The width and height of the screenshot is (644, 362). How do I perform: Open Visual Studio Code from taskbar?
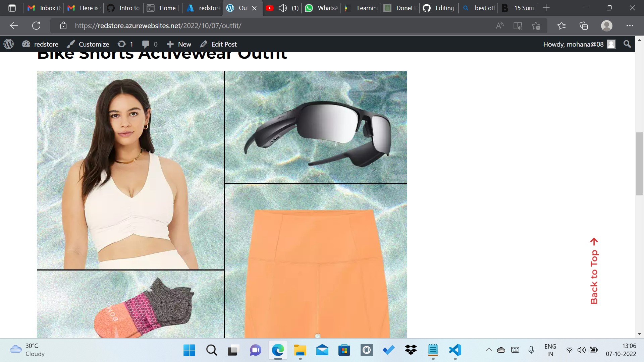455,350
